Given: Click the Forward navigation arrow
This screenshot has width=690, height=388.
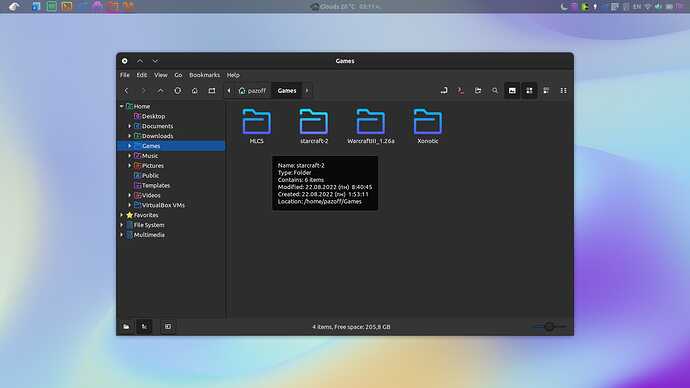Looking at the screenshot, I should point(143,91).
